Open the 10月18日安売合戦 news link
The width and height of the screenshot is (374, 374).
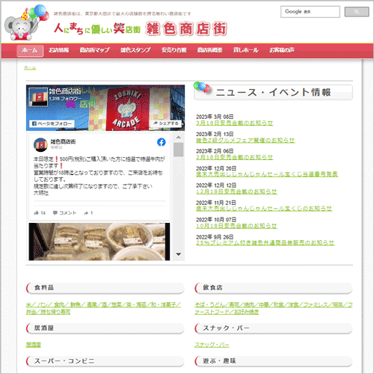pyautogui.click(x=237, y=226)
